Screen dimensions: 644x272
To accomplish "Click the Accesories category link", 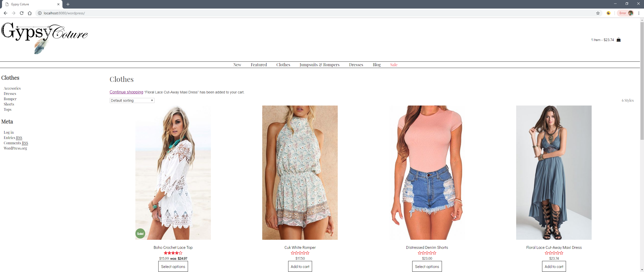I will point(12,88).
